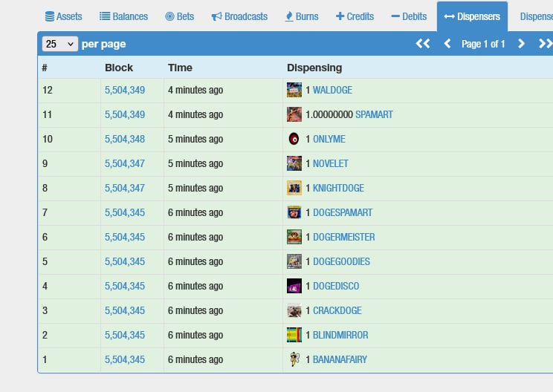Open the ONLYME asset link

pos(329,139)
